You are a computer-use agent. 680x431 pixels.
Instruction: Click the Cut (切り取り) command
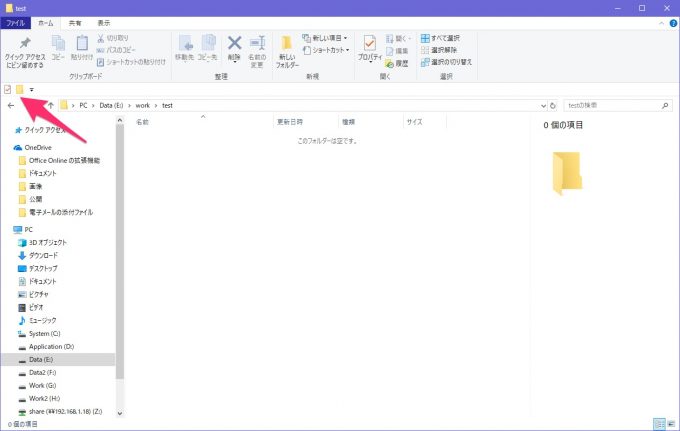pos(113,38)
